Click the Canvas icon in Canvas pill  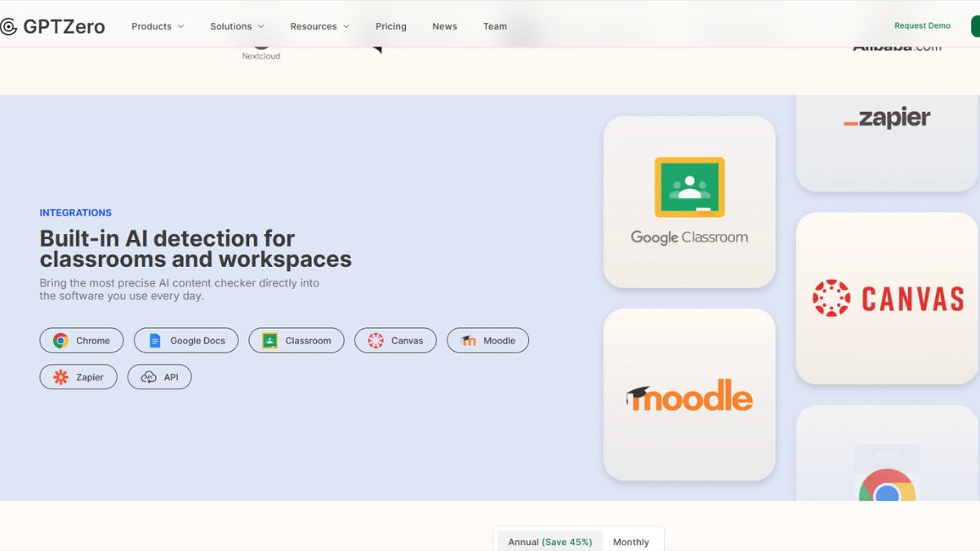pyautogui.click(x=376, y=340)
